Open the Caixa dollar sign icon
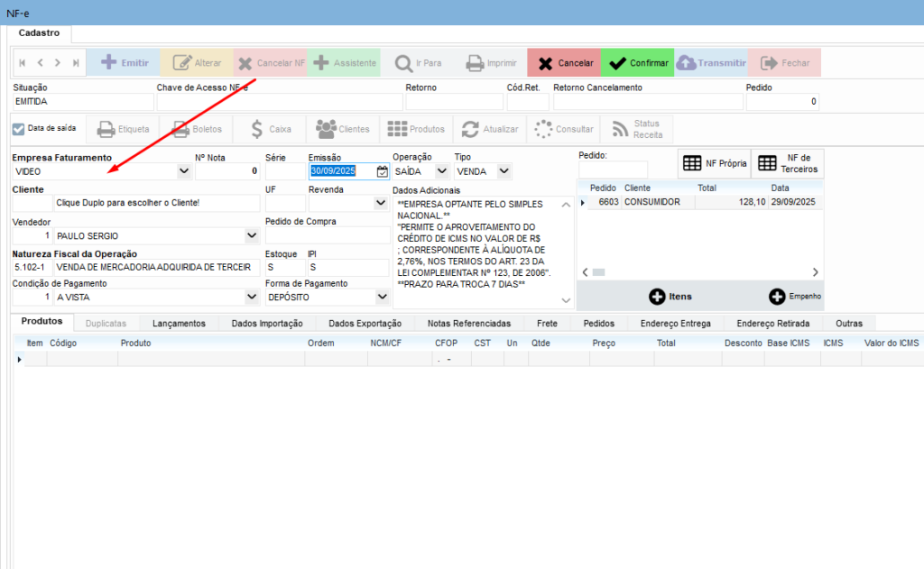This screenshot has height=569, width=924. pyautogui.click(x=270, y=129)
